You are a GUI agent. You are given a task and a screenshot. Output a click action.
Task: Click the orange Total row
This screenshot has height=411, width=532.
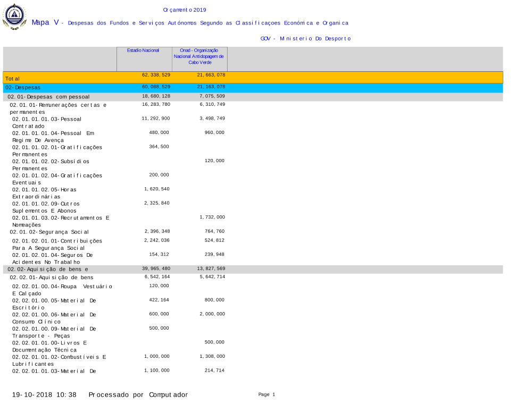click(253, 78)
